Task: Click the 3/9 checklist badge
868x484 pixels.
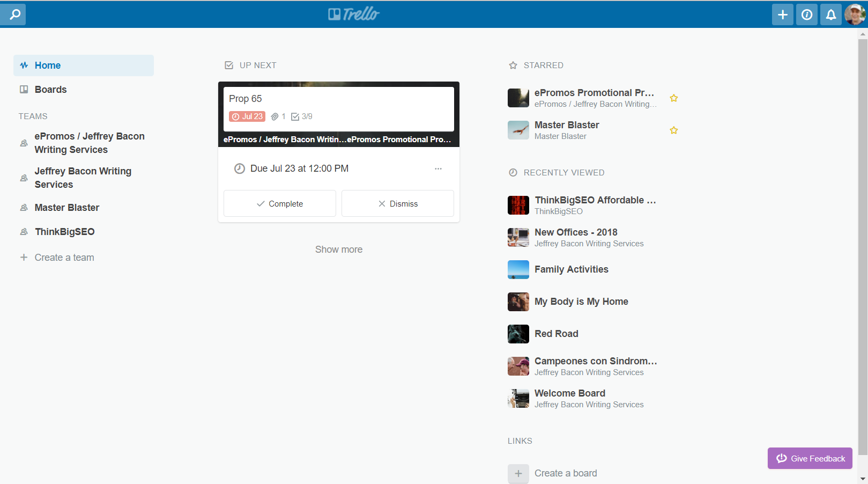Action: coord(302,116)
